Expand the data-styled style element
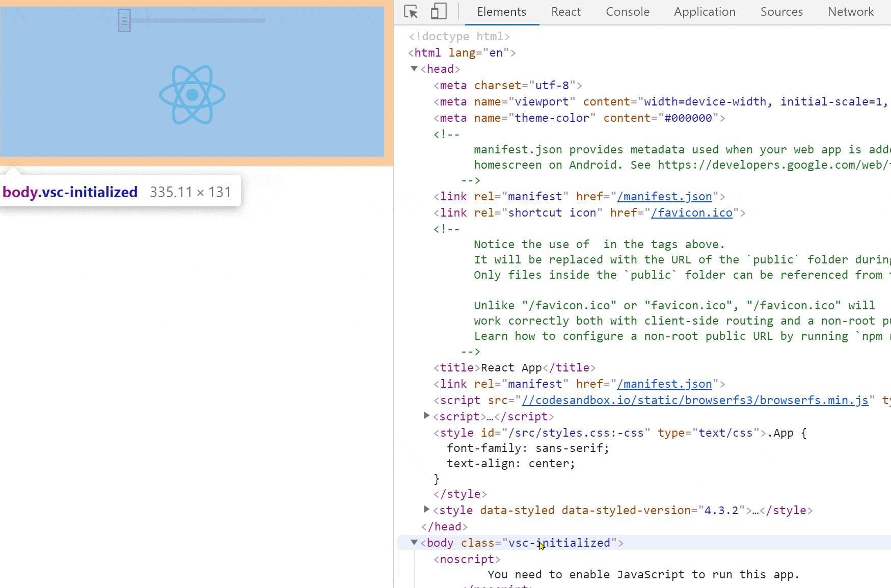 (x=427, y=510)
